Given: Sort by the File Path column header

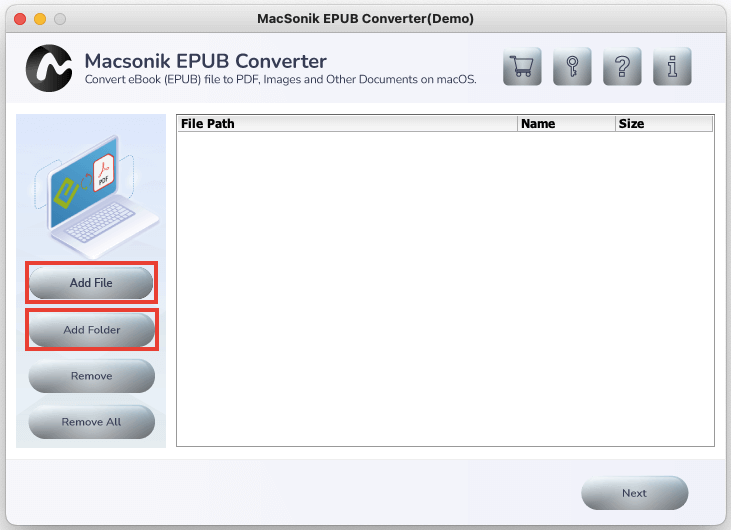Looking at the screenshot, I should [x=347, y=124].
